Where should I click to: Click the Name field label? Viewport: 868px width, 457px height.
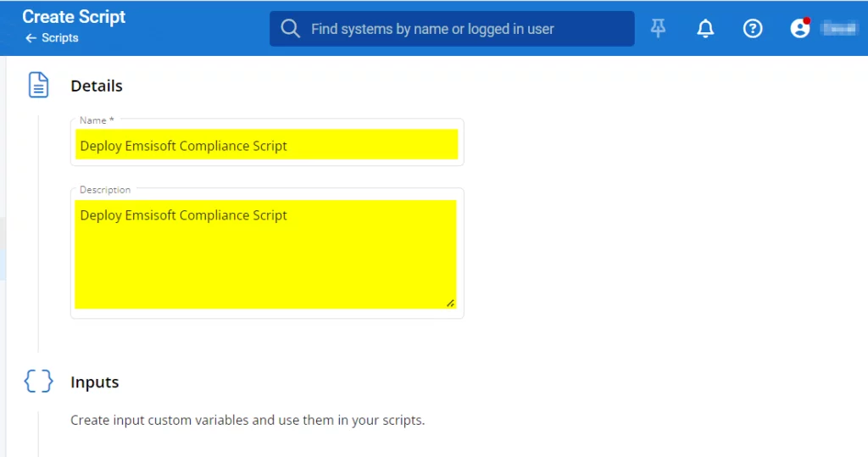(x=96, y=120)
